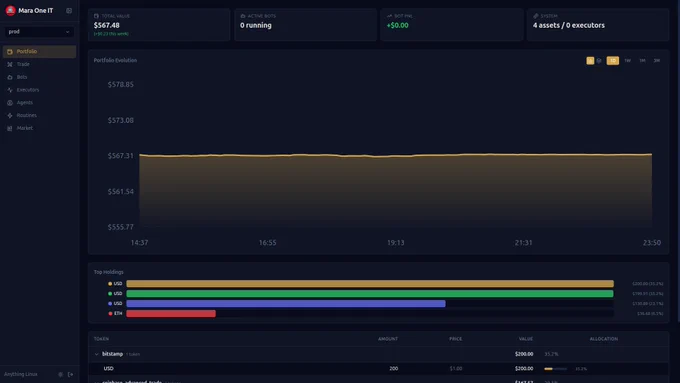
Task: Click 4 assets / 0 executors text
Action: point(569,25)
